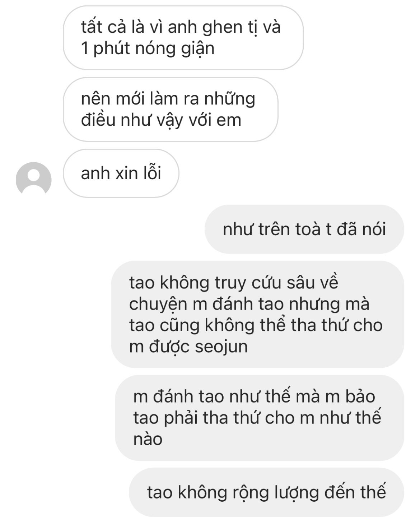The height and width of the screenshot is (520, 420).
Task: Select 'tao không rộng lượng đến thế' message
Action: (x=266, y=492)
